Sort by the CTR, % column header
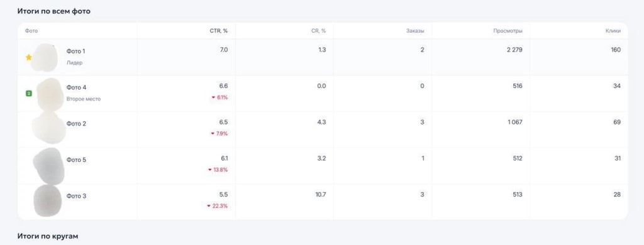This screenshot has width=644, height=245. 218,31
